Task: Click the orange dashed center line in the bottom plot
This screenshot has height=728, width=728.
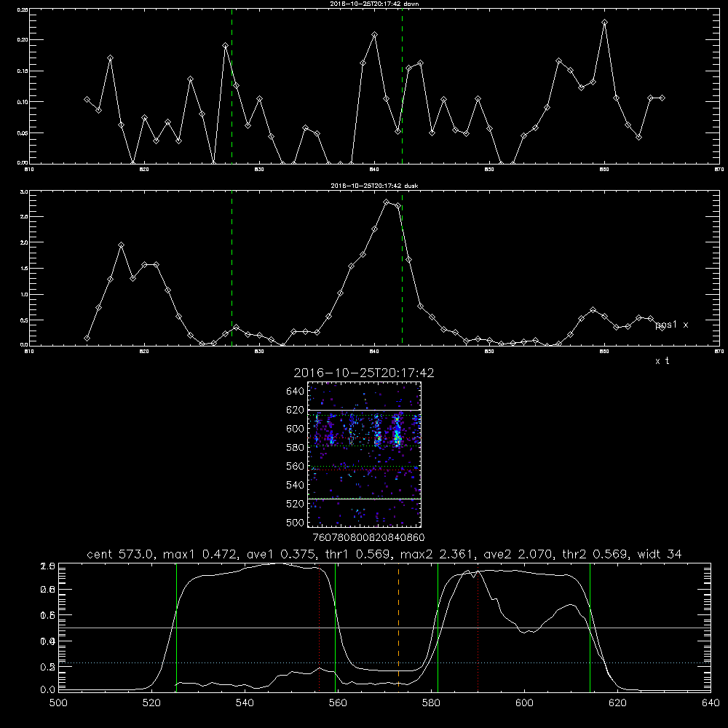Action: pos(398,627)
